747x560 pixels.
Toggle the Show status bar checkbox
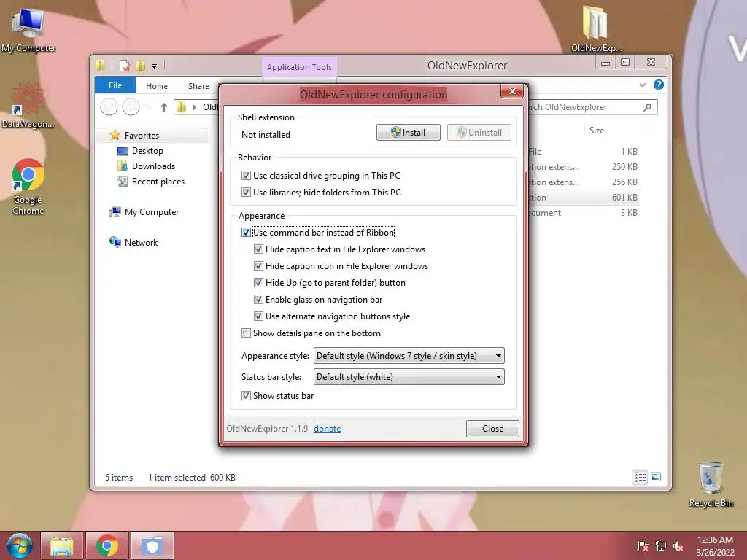pos(246,396)
